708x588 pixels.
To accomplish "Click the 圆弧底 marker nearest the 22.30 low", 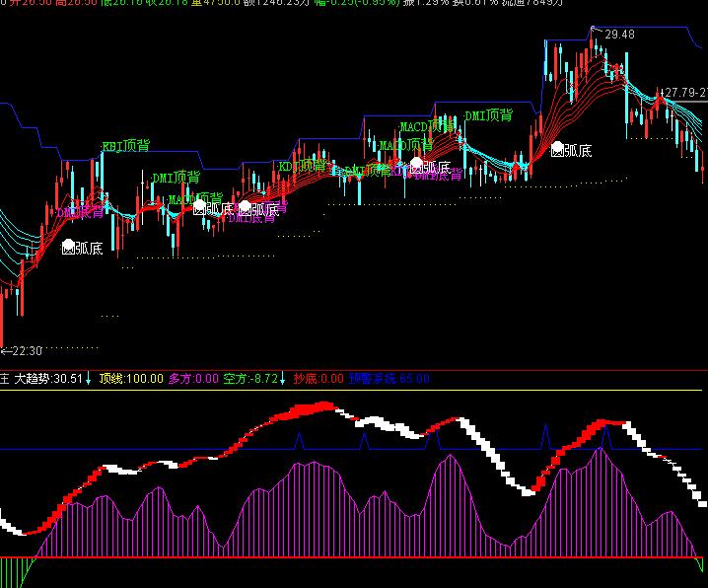I will (x=82, y=248).
